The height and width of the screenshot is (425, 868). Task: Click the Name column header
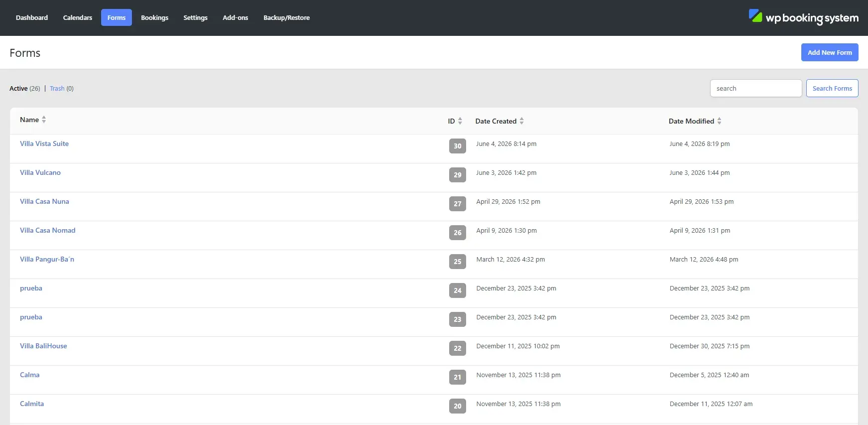(29, 120)
